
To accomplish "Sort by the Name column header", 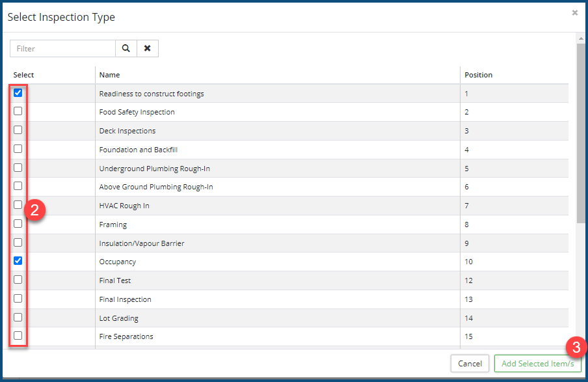I will (x=109, y=75).
